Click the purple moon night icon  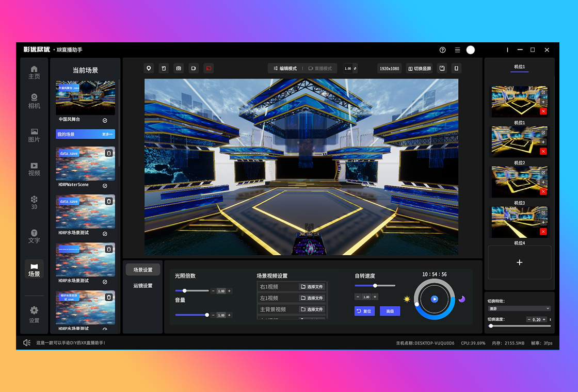tap(462, 299)
